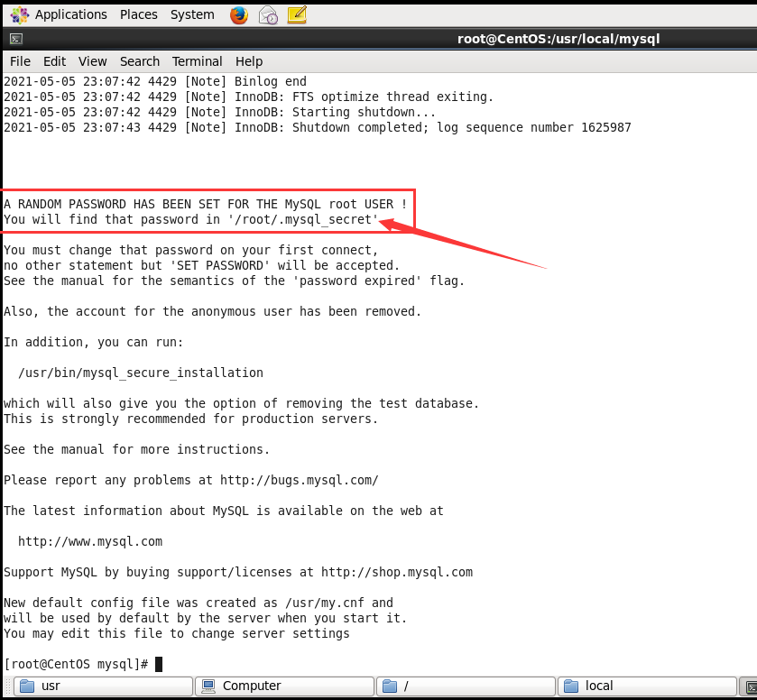Click the folder icon of the / taskbar entry

[x=390, y=686]
